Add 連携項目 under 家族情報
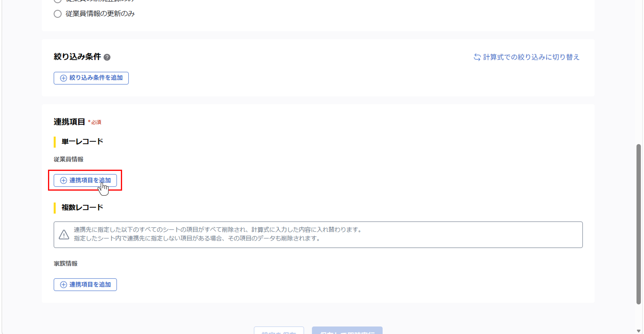 85,284
